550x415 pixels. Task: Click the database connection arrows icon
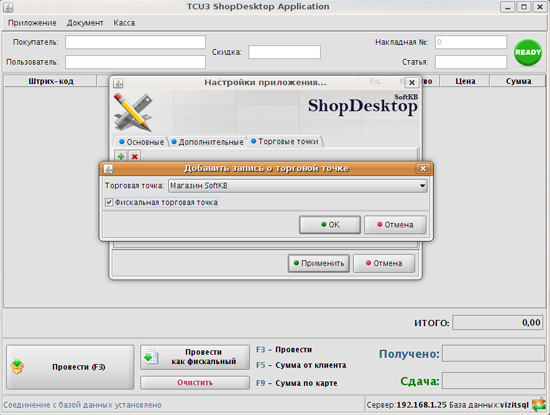tap(539, 404)
